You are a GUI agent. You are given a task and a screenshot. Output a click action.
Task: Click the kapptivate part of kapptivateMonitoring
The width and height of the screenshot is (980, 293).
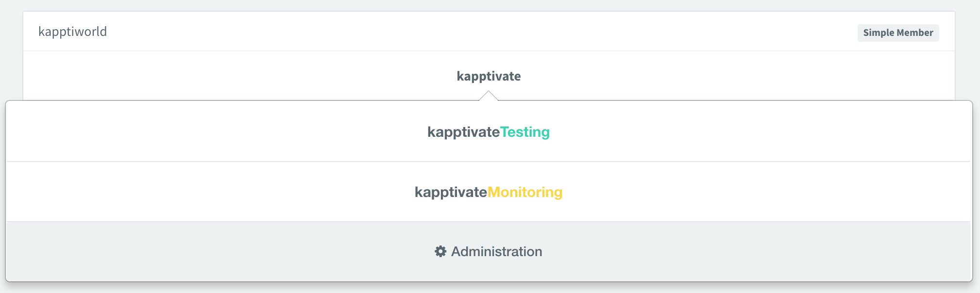tap(451, 192)
